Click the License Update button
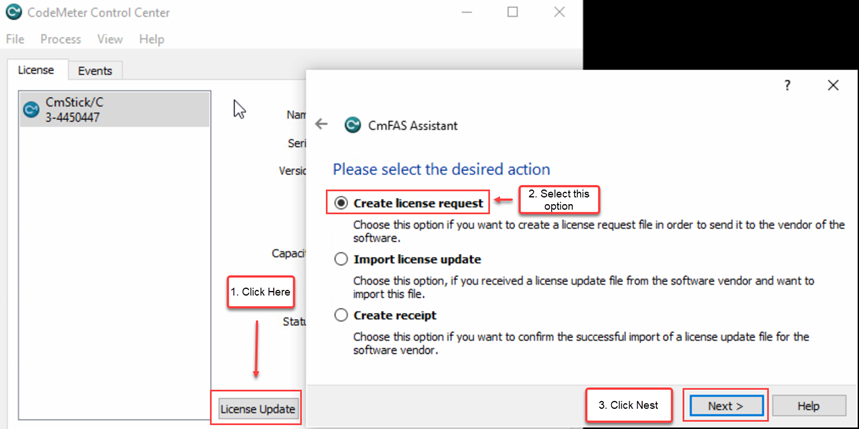The width and height of the screenshot is (859, 429). (258, 409)
